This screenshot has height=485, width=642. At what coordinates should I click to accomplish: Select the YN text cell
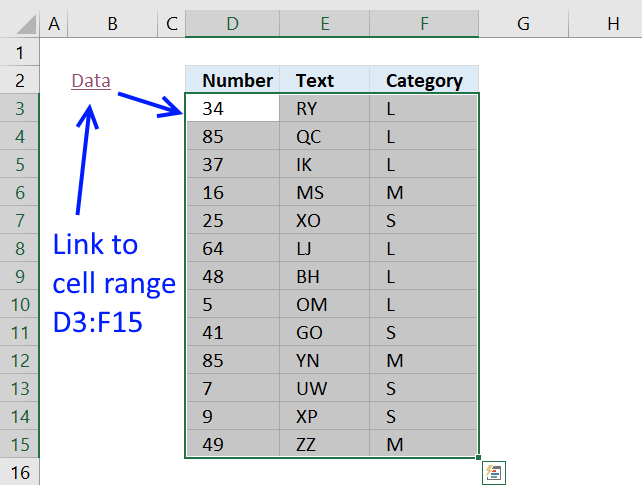(x=325, y=360)
